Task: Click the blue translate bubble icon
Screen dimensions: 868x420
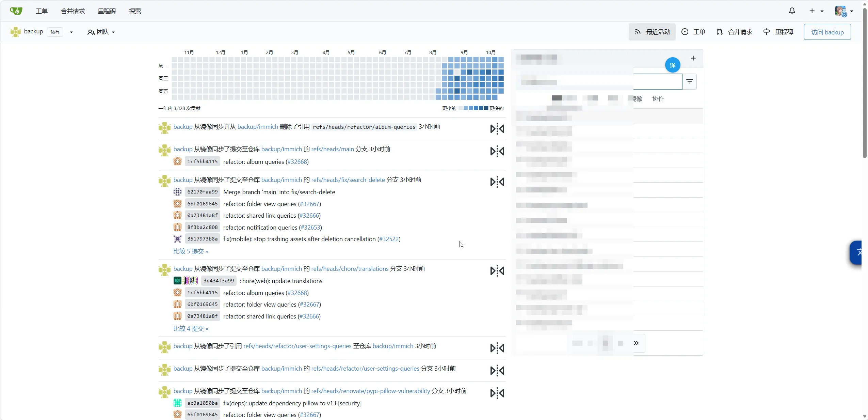Action: (673, 65)
